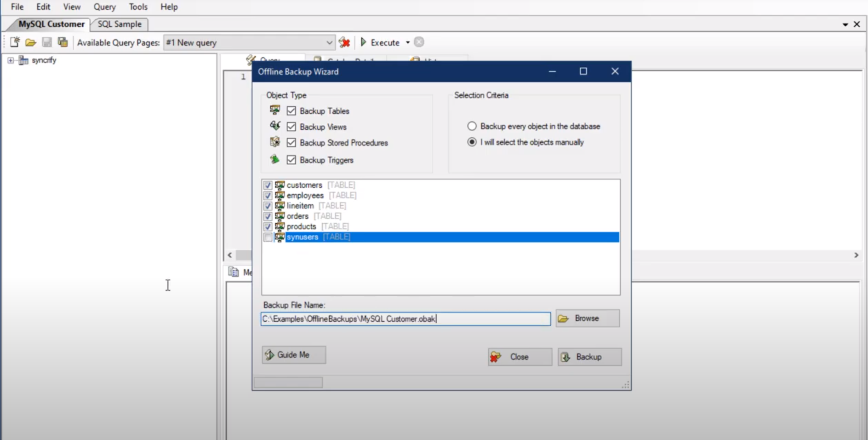
Task: Select Backup every object in the database
Action: 472,126
